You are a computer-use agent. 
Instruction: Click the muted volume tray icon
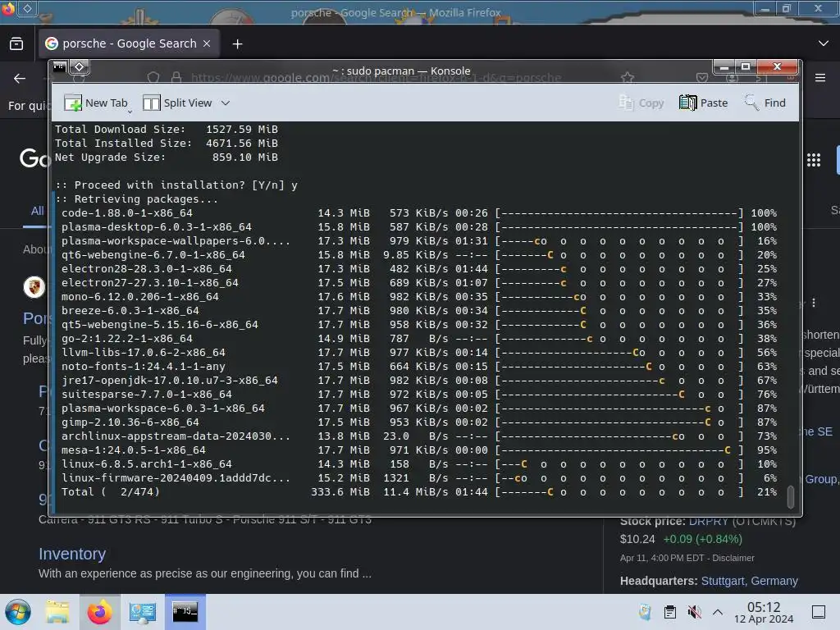tap(694, 612)
